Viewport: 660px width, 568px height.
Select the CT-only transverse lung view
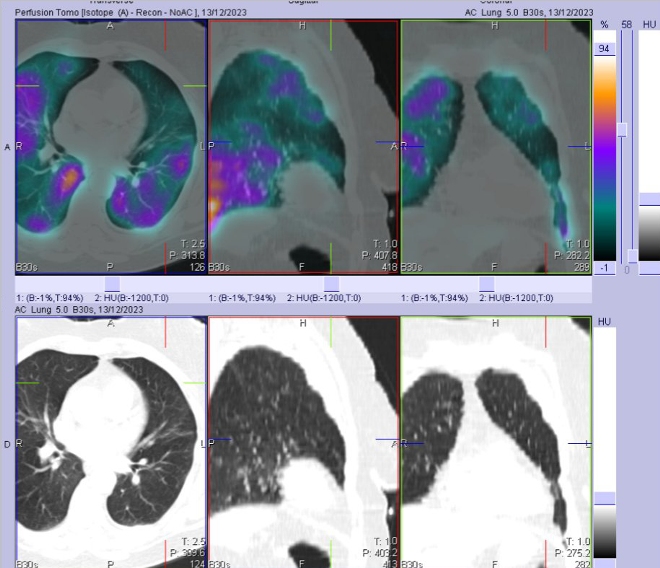coord(111,442)
